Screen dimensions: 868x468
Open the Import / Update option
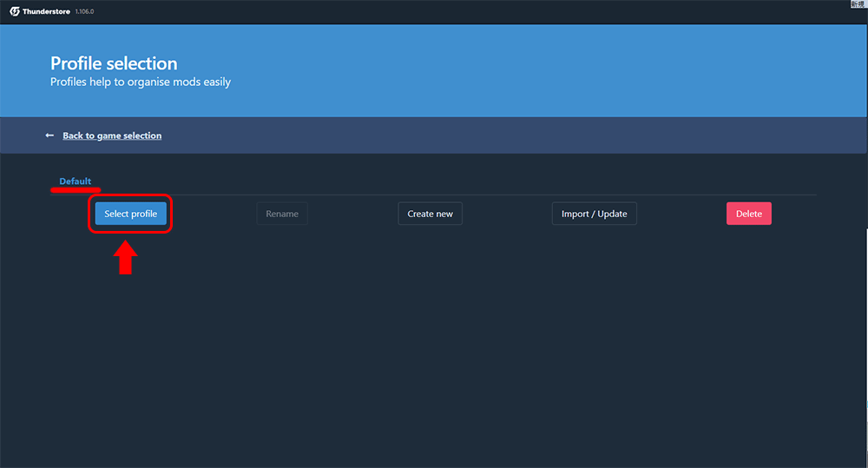[595, 214]
